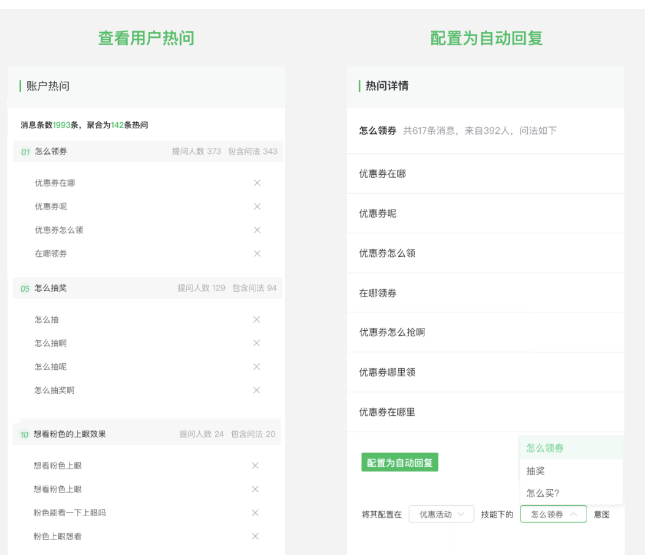The height and width of the screenshot is (555, 645).
Task: Click the 怎么抽 phrasing text
Action: coord(46,319)
